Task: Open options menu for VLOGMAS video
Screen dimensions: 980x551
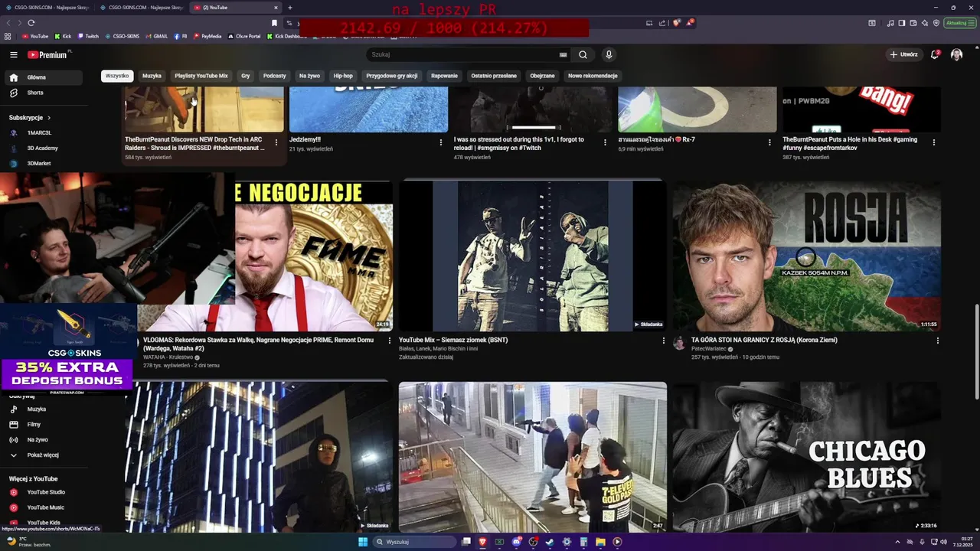Action: click(x=389, y=341)
